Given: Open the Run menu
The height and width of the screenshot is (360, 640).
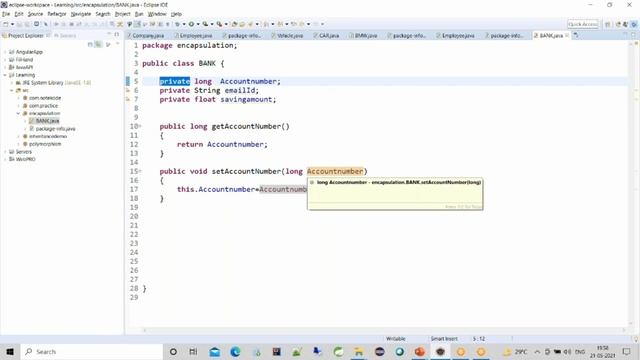Looking at the screenshot, I should pyautogui.click(x=139, y=14).
